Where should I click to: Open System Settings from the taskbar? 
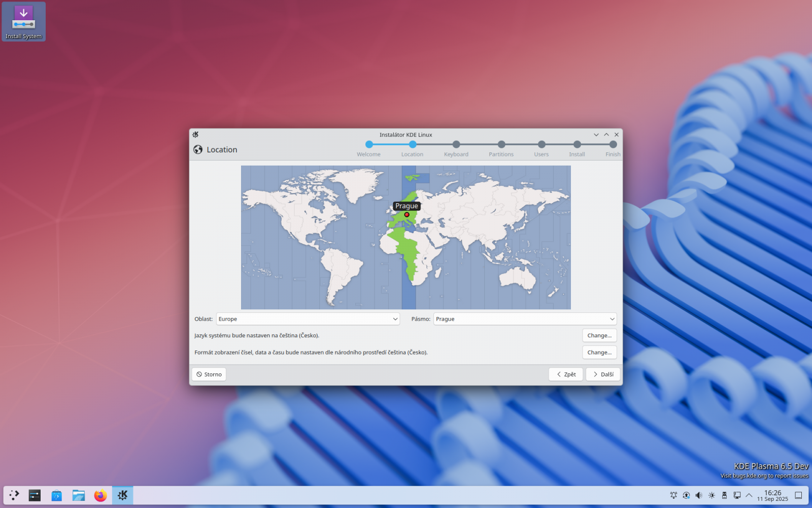(x=35, y=495)
